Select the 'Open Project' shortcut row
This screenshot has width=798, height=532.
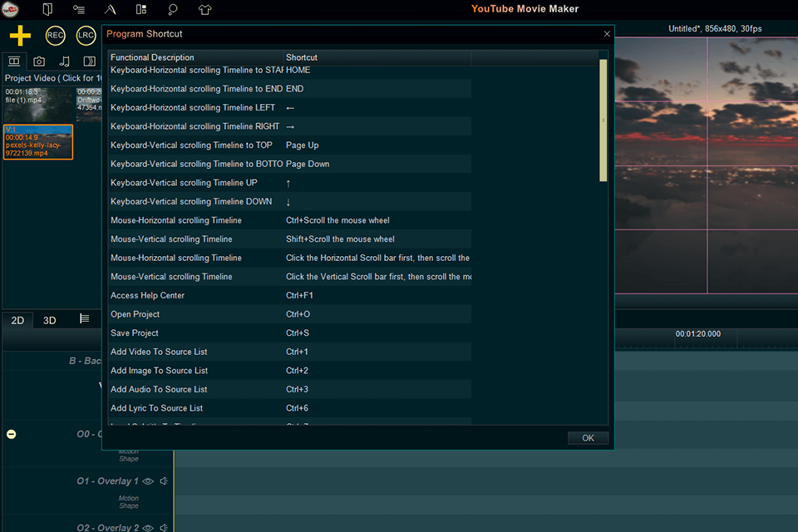[x=289, y=314]
